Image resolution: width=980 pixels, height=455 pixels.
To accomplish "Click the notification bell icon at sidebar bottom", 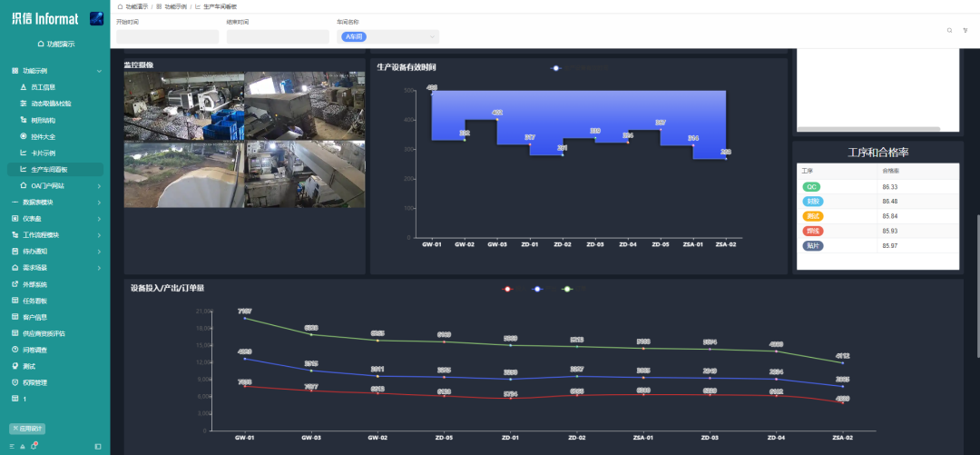I will 34,445.
